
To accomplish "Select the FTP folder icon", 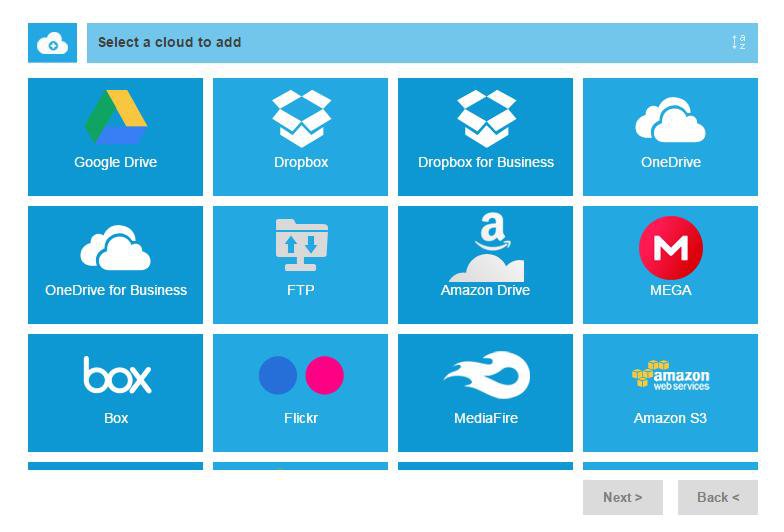I will [301, 245].
